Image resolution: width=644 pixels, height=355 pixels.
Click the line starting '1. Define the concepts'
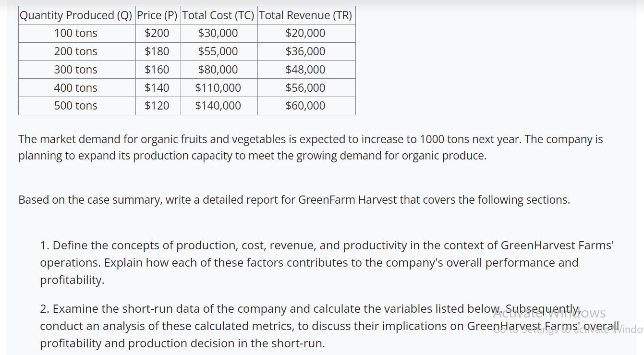(x=327, y=245)
